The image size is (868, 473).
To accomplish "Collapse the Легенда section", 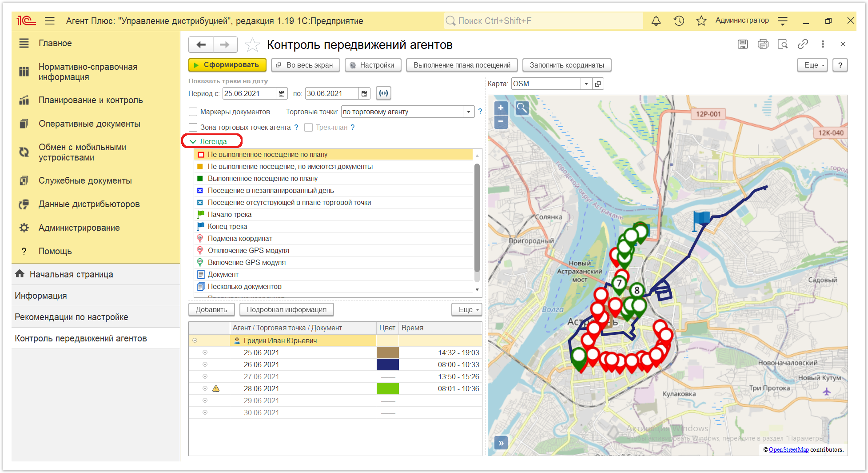I will [208, 141].
